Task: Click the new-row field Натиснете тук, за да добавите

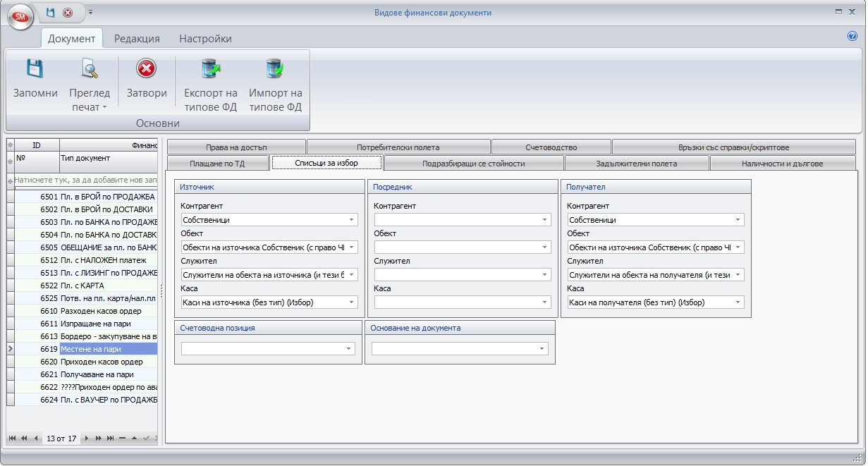Action: pos(85,181)
